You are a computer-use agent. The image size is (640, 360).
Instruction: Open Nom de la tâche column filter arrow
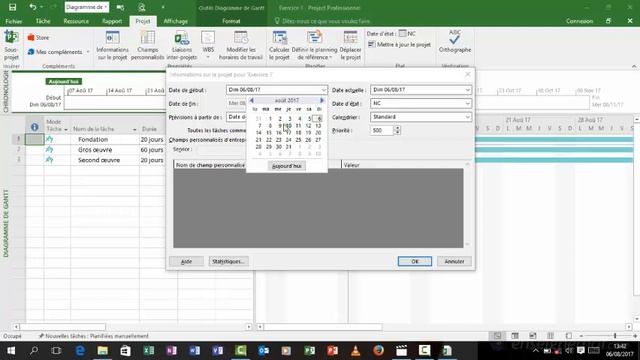[134, 129]
